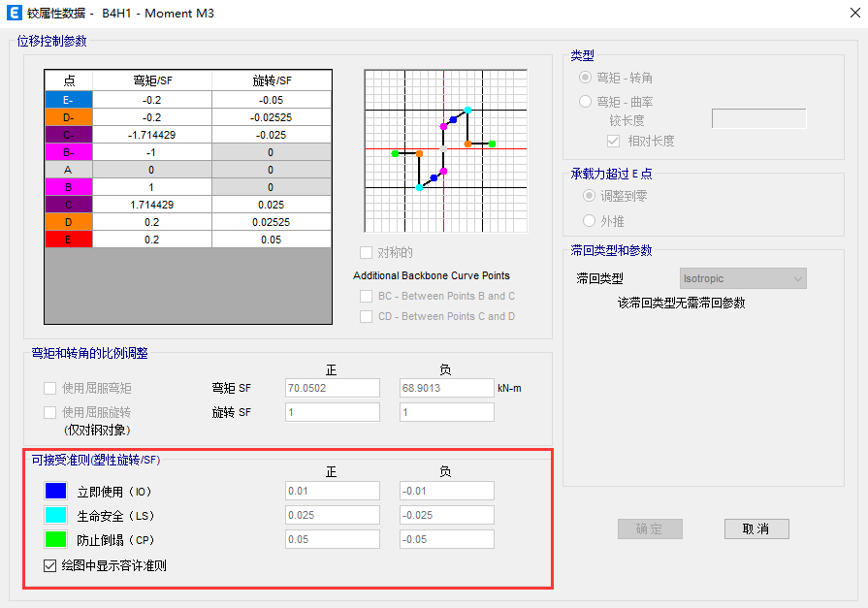Click the orange row header for point D
868x608 pixels.
coord(68,221)
